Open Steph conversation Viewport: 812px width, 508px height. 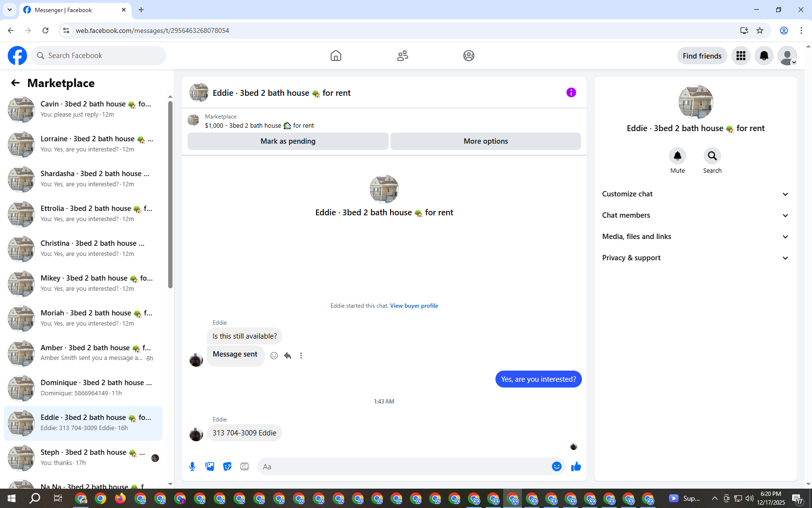click(83, 458)
